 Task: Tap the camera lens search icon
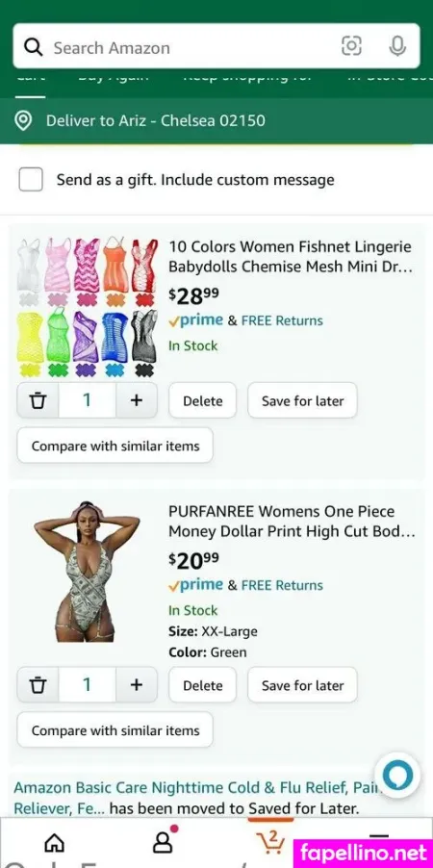coord(351,46)
